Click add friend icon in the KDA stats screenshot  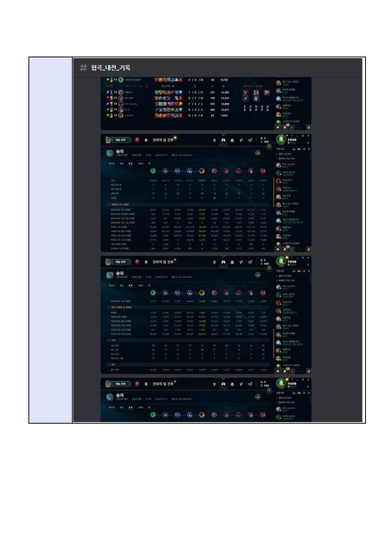pos(294,149)
